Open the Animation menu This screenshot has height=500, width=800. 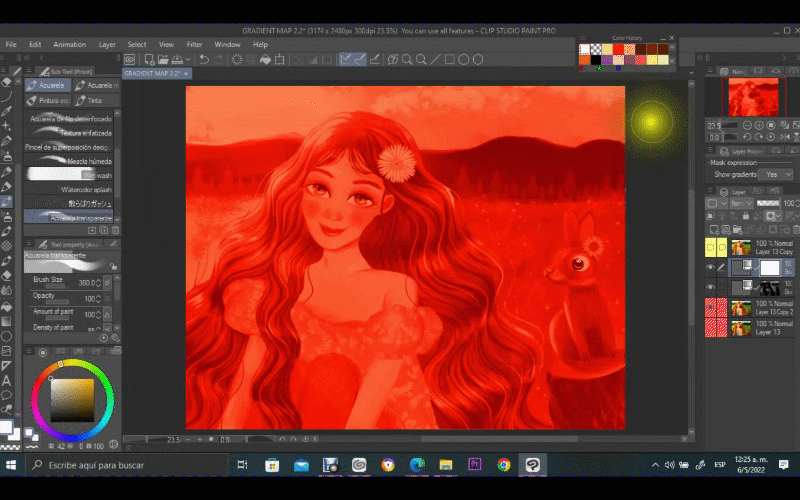(x=69, y=44)
